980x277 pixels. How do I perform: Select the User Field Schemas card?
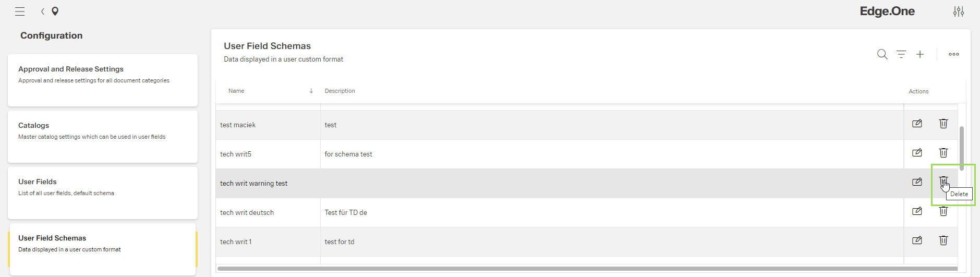103,249
